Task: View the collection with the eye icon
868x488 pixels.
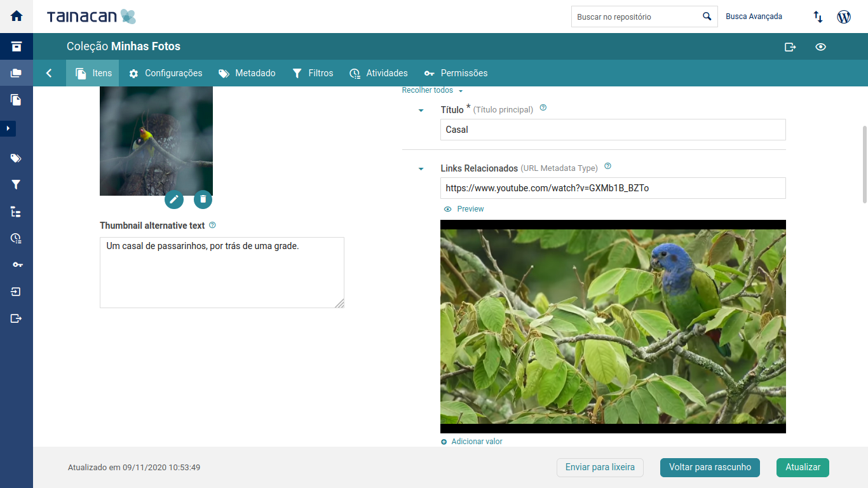Action: tap(821, 47)
